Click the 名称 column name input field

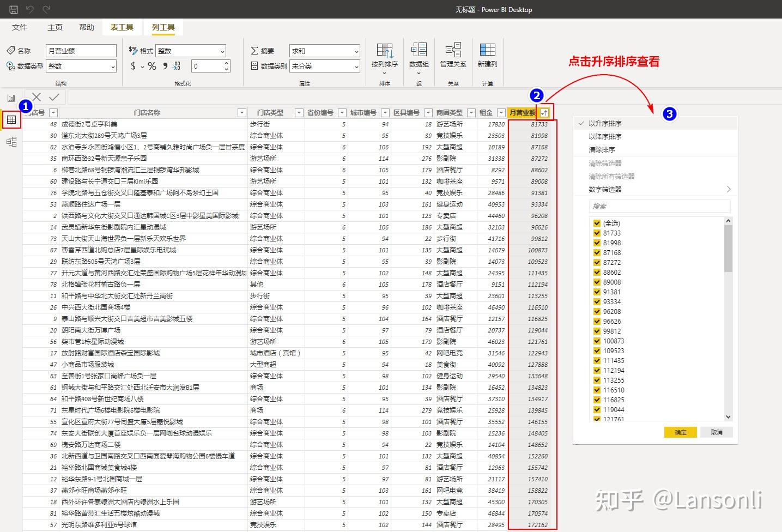81,51
